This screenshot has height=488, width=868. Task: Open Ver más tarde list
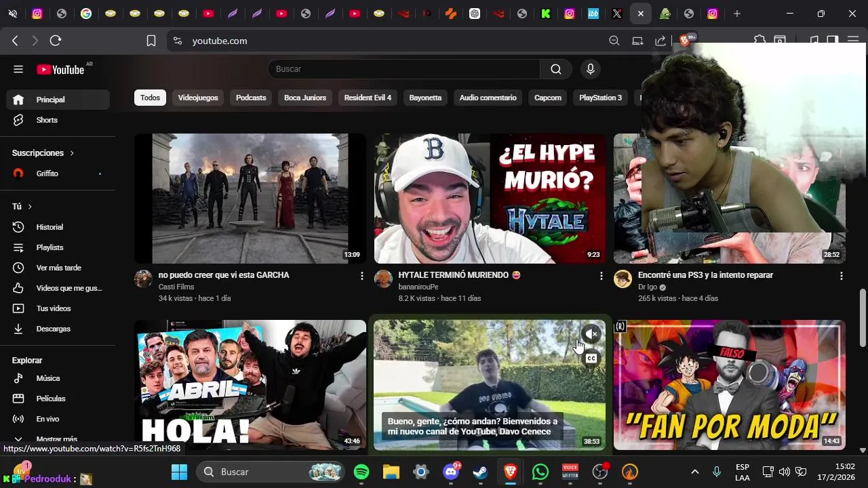pos(58,268)
